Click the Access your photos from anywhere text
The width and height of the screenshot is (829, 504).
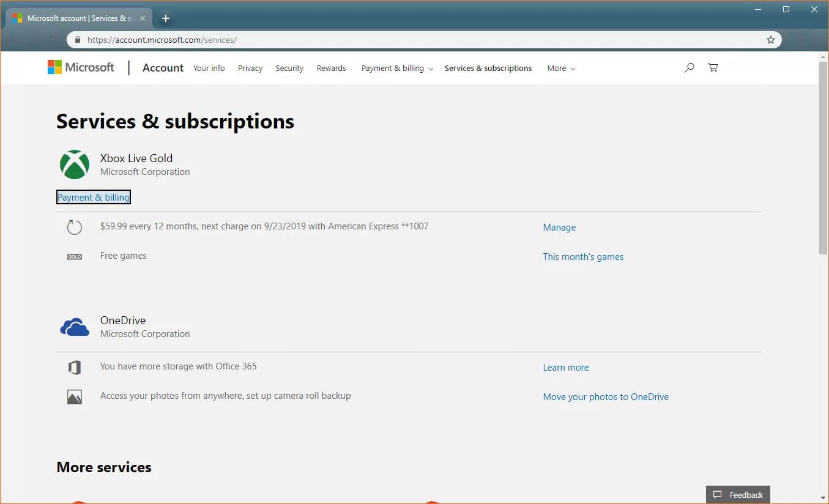point(226,396)
